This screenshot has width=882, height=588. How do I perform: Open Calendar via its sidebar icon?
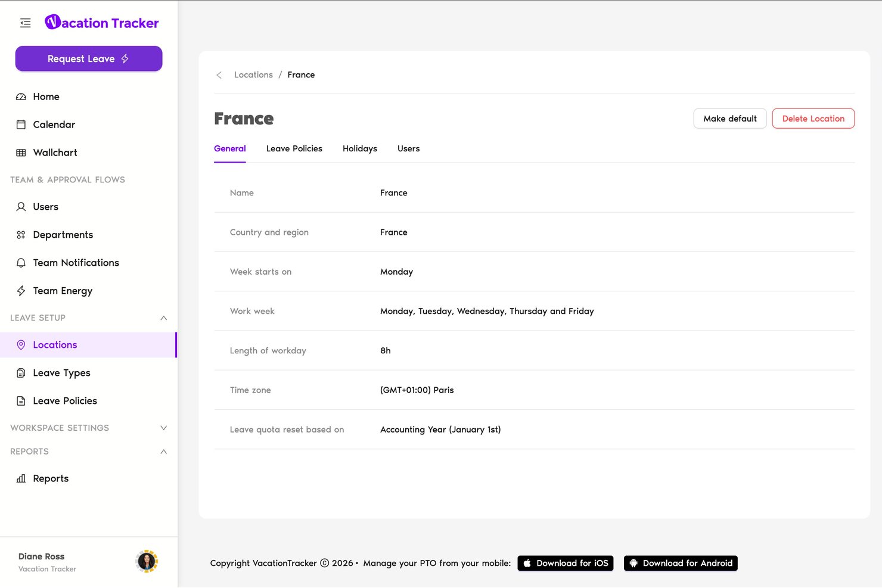[21, 125]
